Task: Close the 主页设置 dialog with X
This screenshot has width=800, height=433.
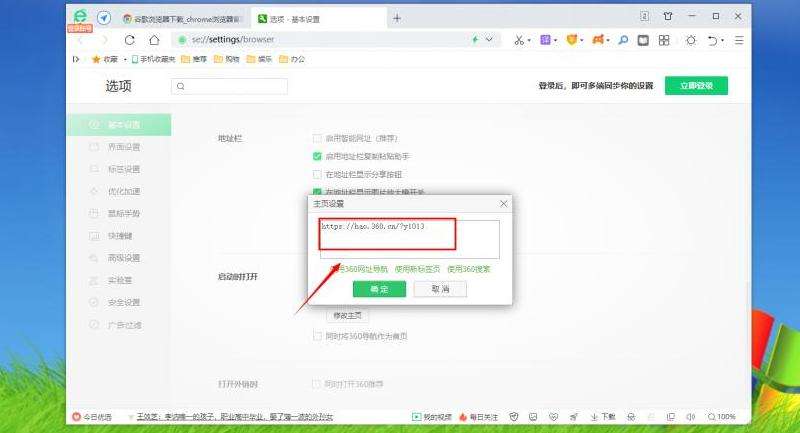Action: click(x=503, y=203)
